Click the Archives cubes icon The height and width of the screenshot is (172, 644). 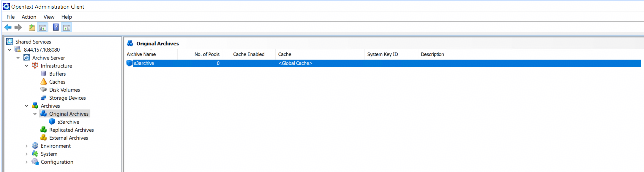point(35,106)
